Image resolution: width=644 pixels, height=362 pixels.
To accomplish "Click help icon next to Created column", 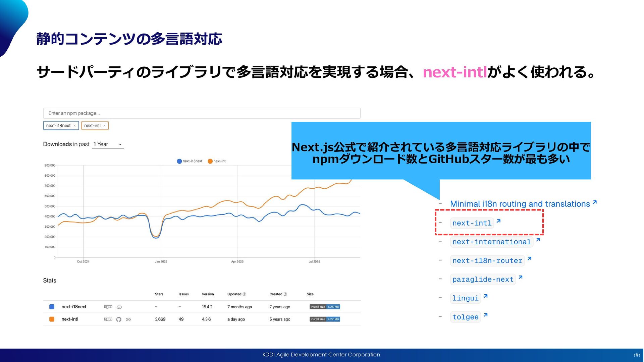I will tap(285, 294).
